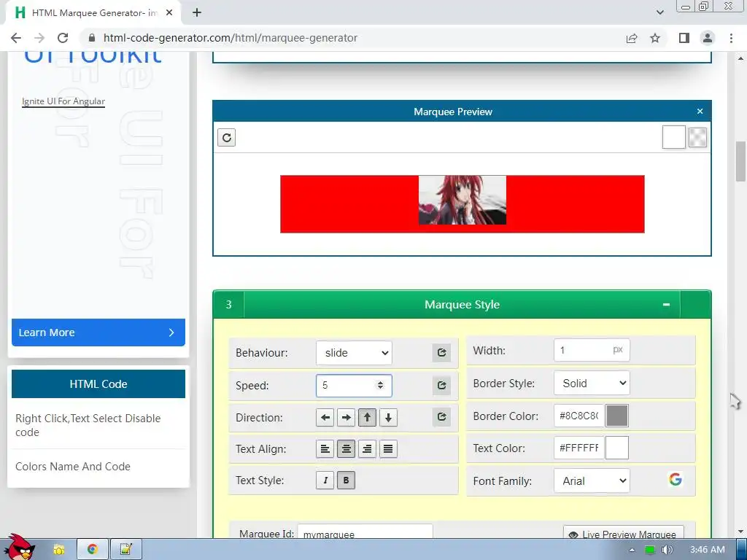
Task: Click the border Width input field
Action: click(x=592, y=350)
